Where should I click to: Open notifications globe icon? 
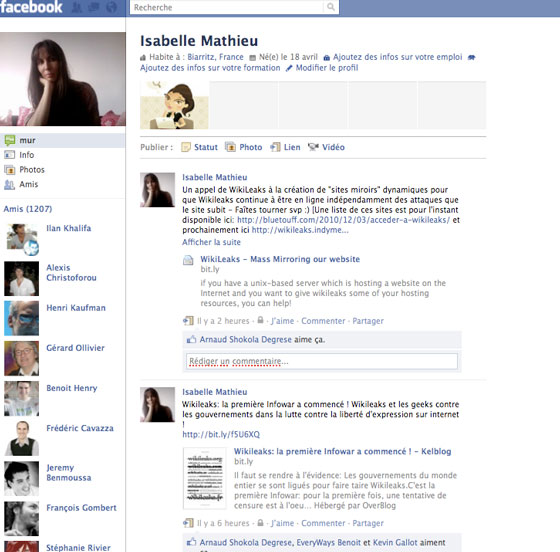pos(111,7)
